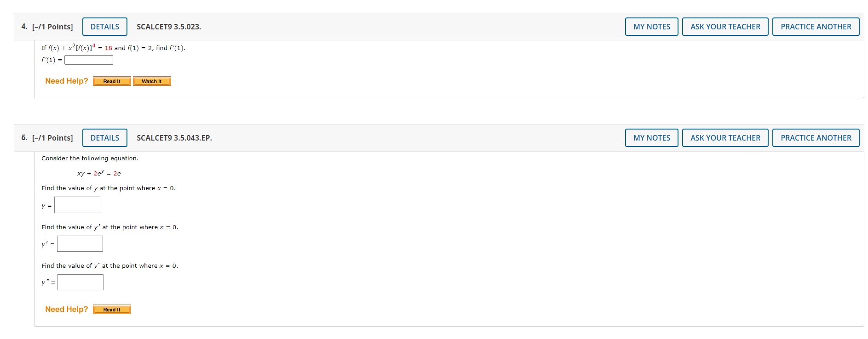868x339 pixels.
Task: Click the y answer box
Action: (77, 204)
